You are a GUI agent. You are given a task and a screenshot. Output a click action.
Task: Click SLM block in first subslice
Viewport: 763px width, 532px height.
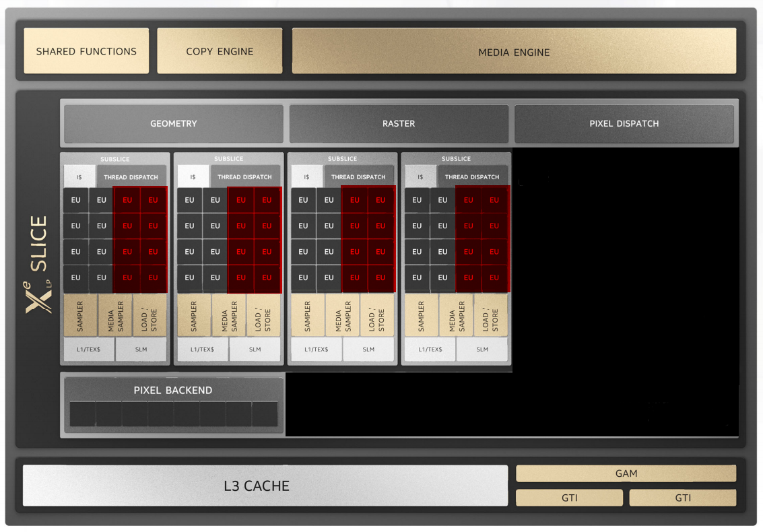click(x=141, y=349)
